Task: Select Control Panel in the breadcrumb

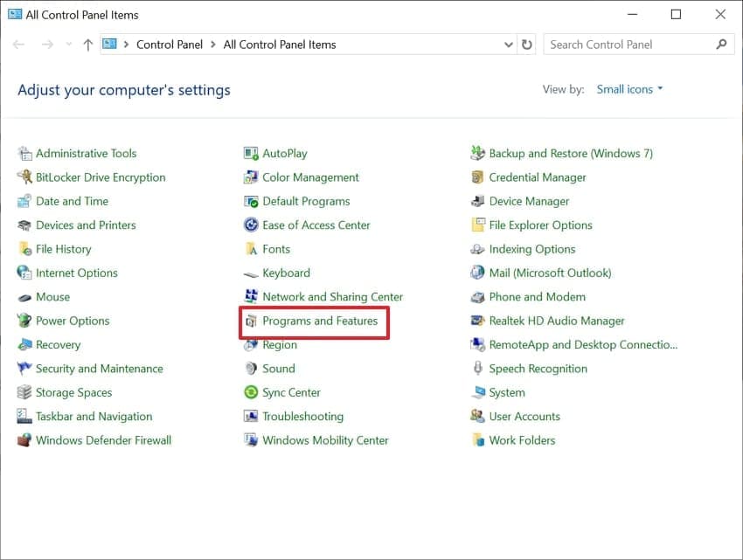Action: pos(170,44)
